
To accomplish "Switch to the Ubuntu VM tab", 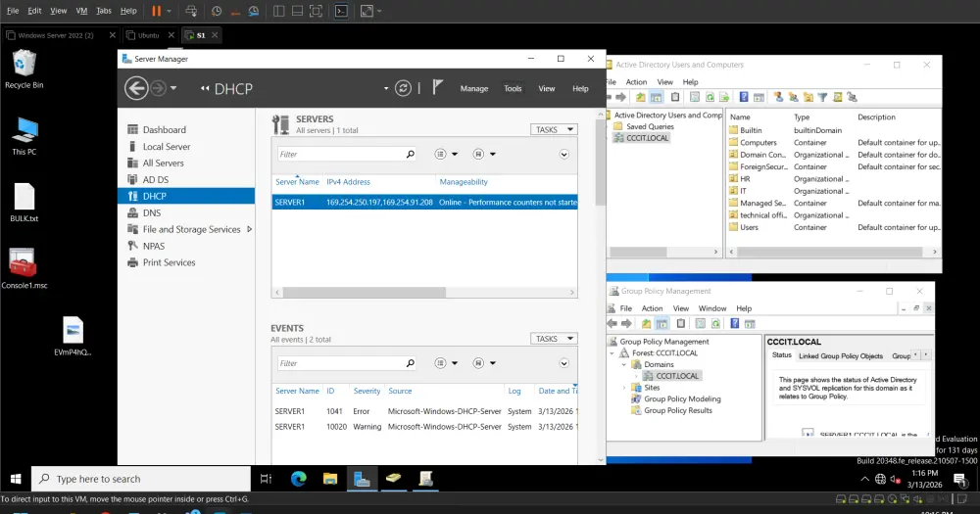I will pyautogui.click(x=148, y=35).
